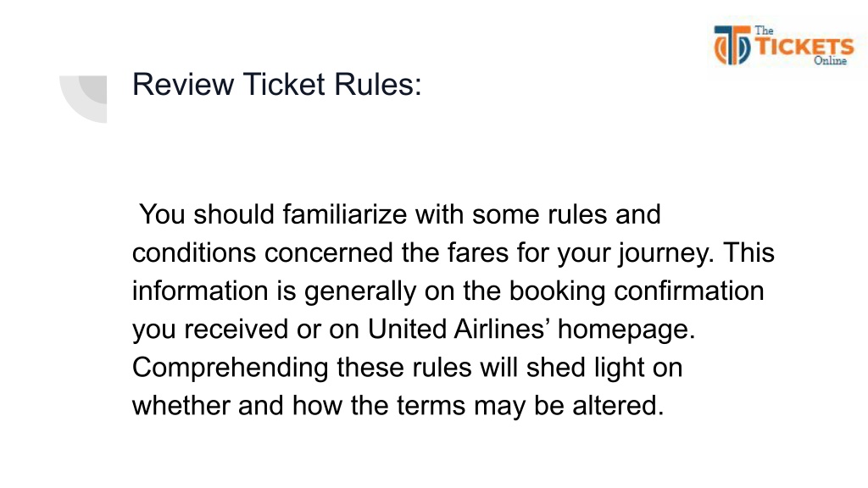Click the orange TICKETS wordmark in the logo
The height and width of the screenshot is (488, 868).
tap(804, 46)
